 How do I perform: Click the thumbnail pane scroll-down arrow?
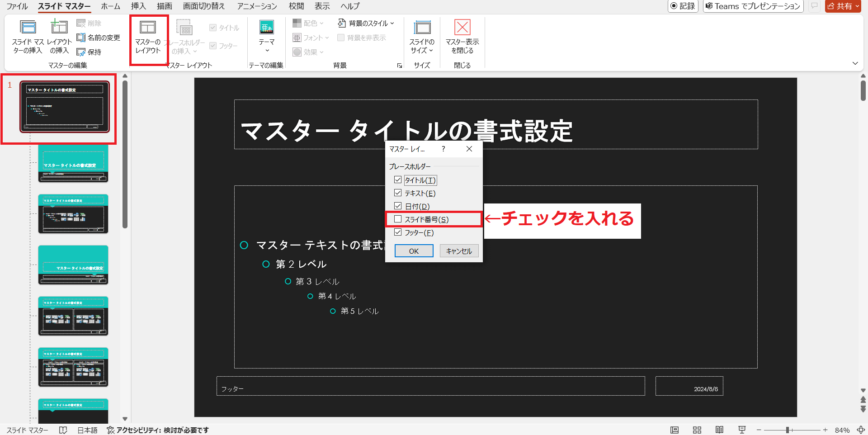(x=125, y=419)
